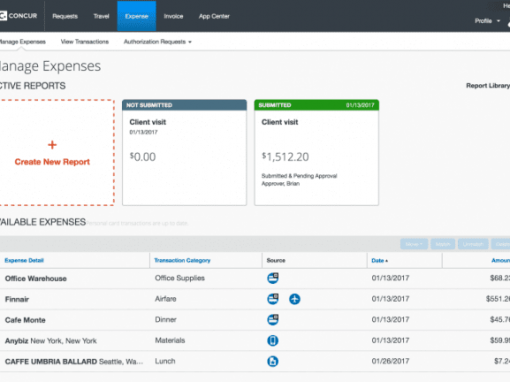Click the Lunch category cell

coord(165,361)
